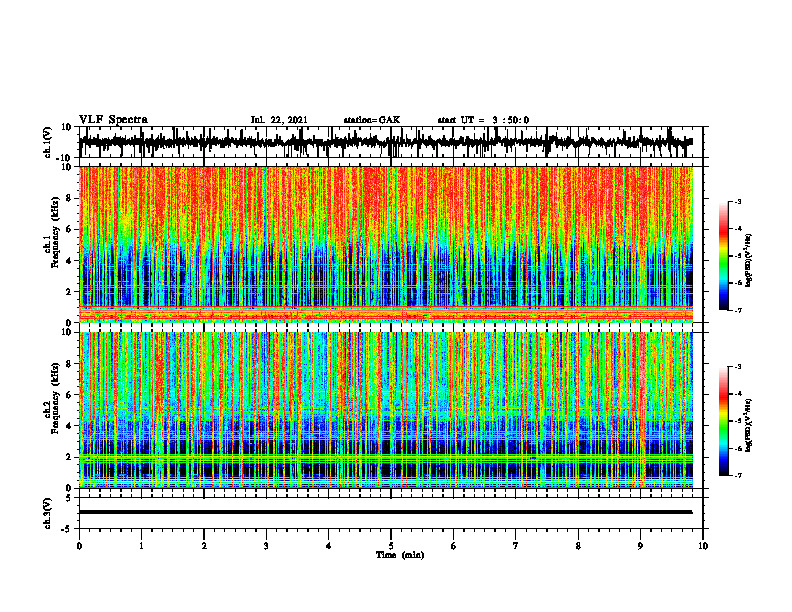This screenshot has width=792, height=612.
Task: Click the ch.2 spectrogram color scale bar
Action: (723, 421)
